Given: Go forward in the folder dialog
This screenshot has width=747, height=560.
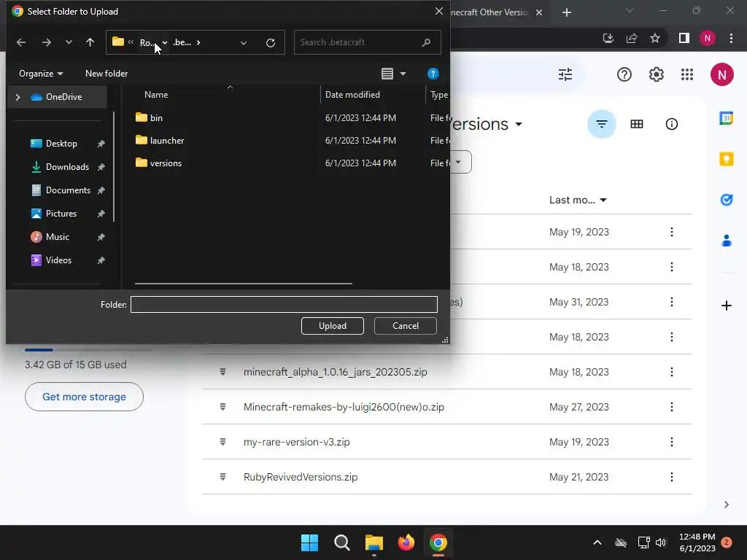Looking at the screenshot, I should coord(46,42).
